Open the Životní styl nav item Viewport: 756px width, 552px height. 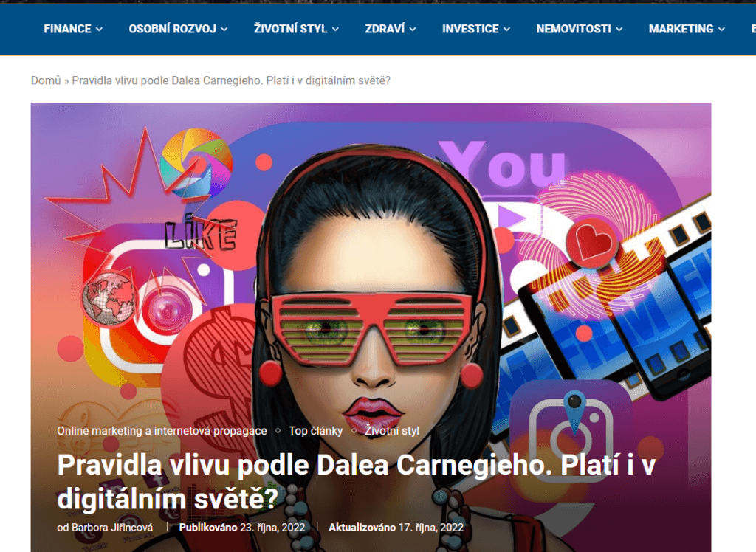click(x=291, y=29)
